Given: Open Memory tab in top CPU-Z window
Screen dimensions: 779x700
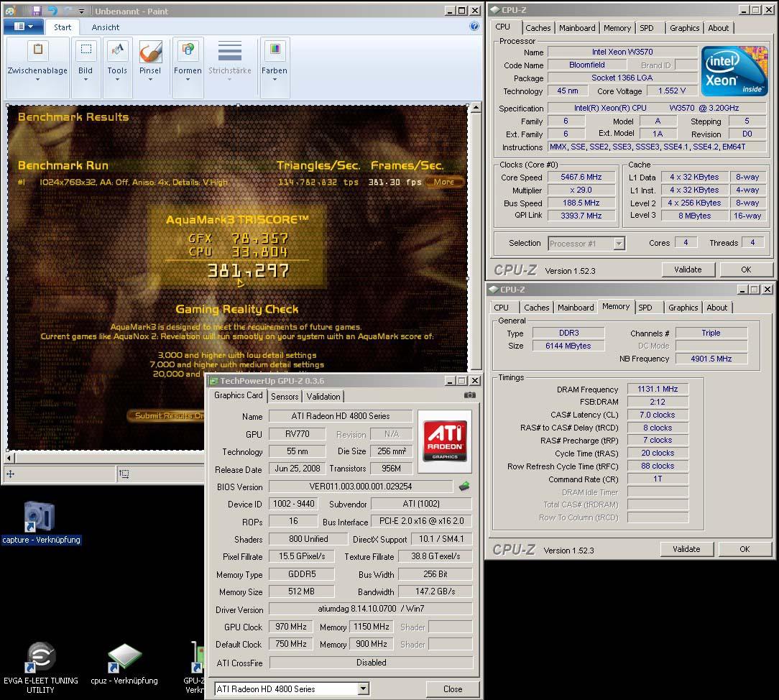Looking at the screenshot, I should 617,28.
